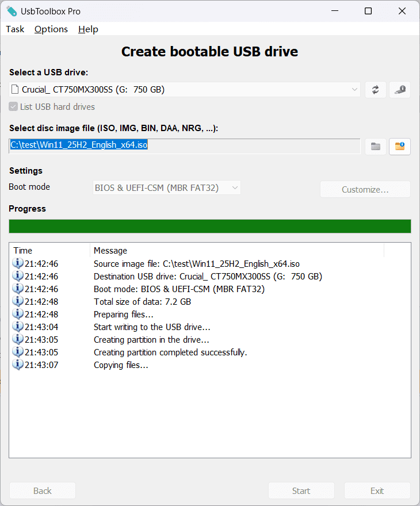Toggle List USB hard drives checkbox

14,107
